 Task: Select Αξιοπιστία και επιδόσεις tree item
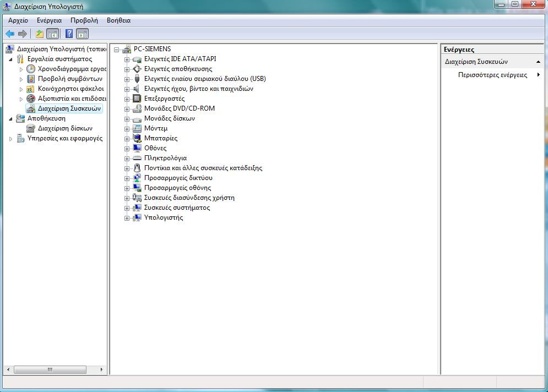72,99
